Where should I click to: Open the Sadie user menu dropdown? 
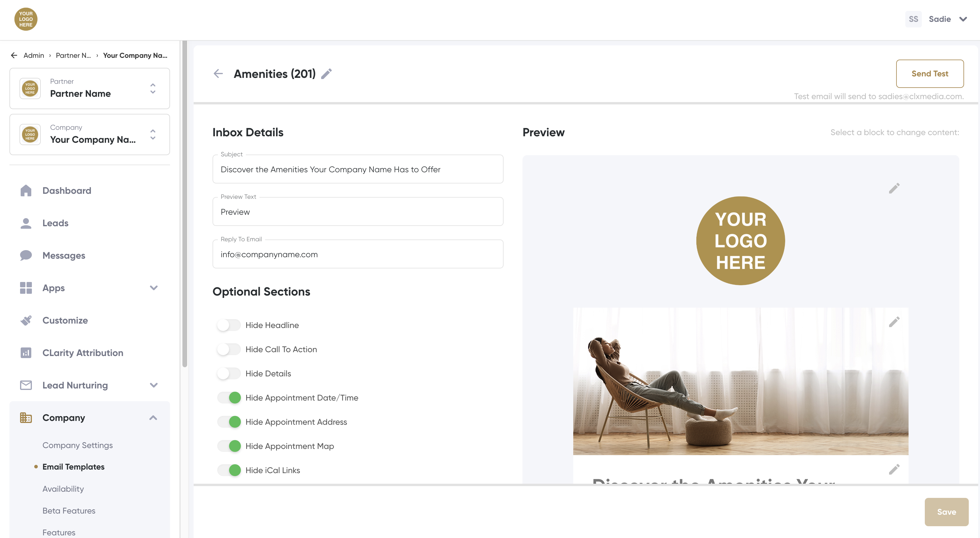click(963, 19)
